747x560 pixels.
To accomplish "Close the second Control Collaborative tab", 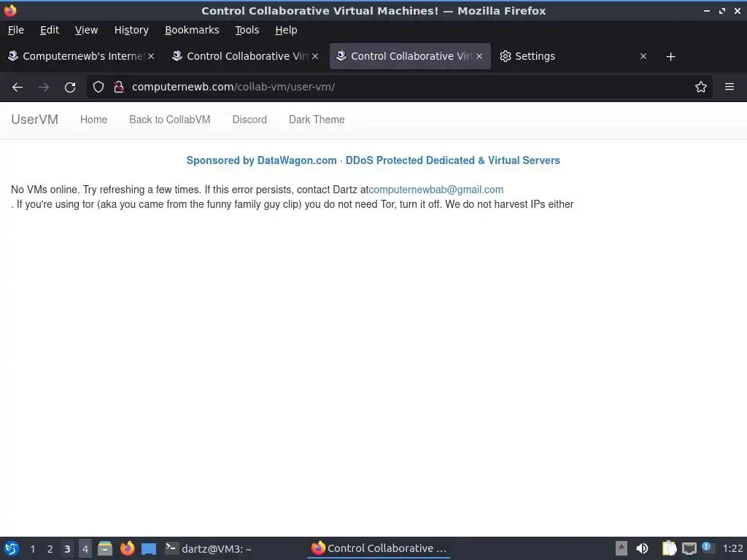I will coord(315,56).
